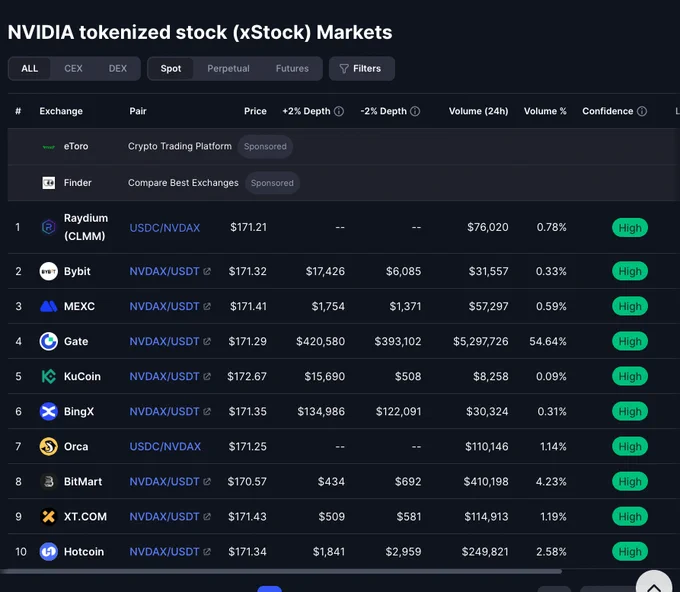Screen dimensions: 680x592
Task: Click the Sponsored badge next to Finder
Action: pos(272,183)
